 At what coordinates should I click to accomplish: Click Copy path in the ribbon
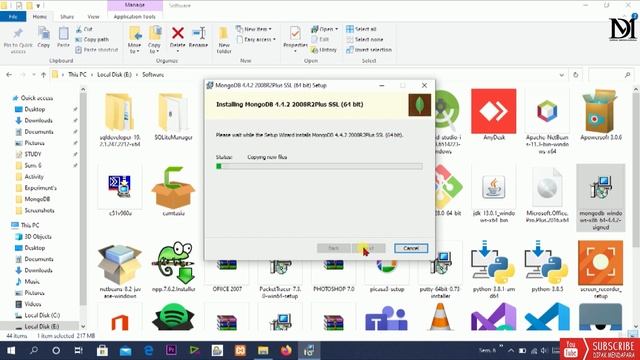(x=92, y=40)
